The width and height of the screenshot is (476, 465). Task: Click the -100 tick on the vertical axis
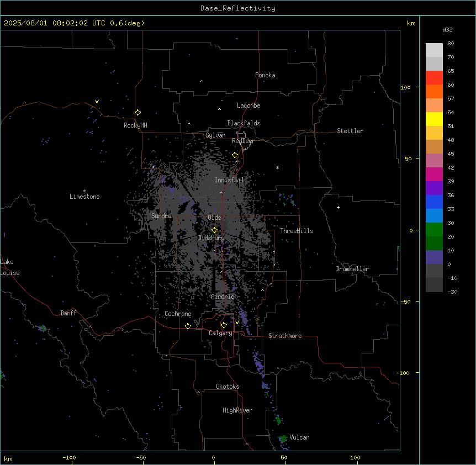(x=404, y=373)
